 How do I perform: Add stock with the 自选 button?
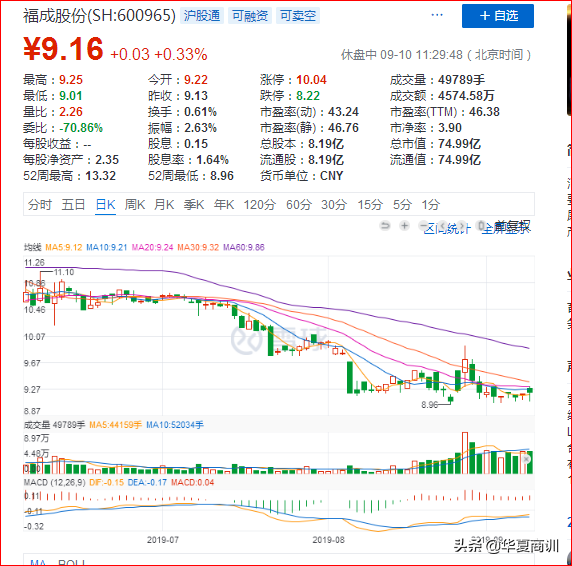coord(498,16)
